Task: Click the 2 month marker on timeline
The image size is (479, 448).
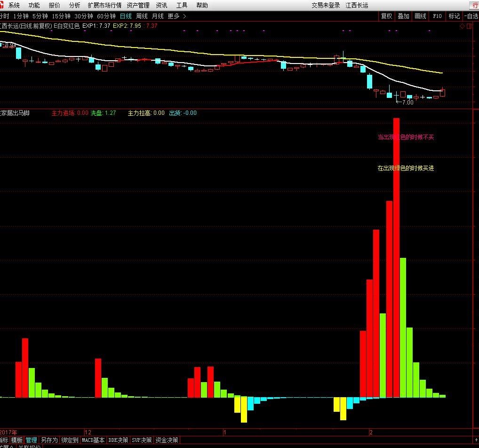Action: pyautogui.click(x=371, y=432)
